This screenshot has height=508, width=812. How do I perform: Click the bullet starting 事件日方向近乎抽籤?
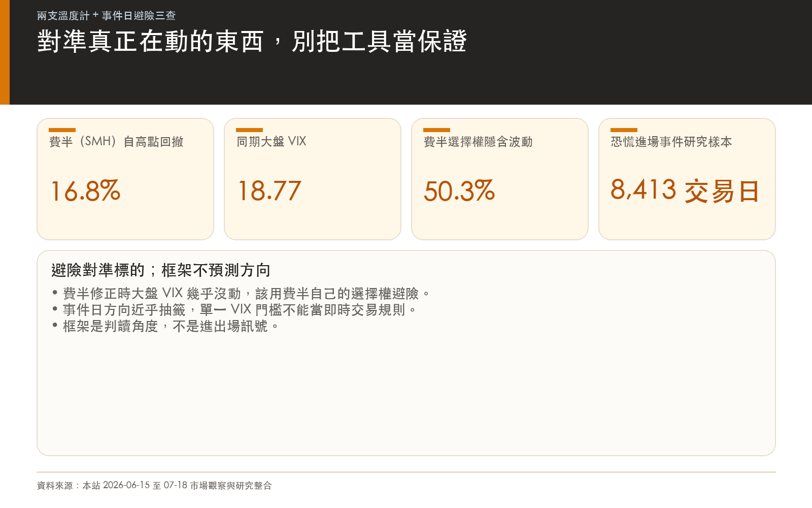coord(234,310)
